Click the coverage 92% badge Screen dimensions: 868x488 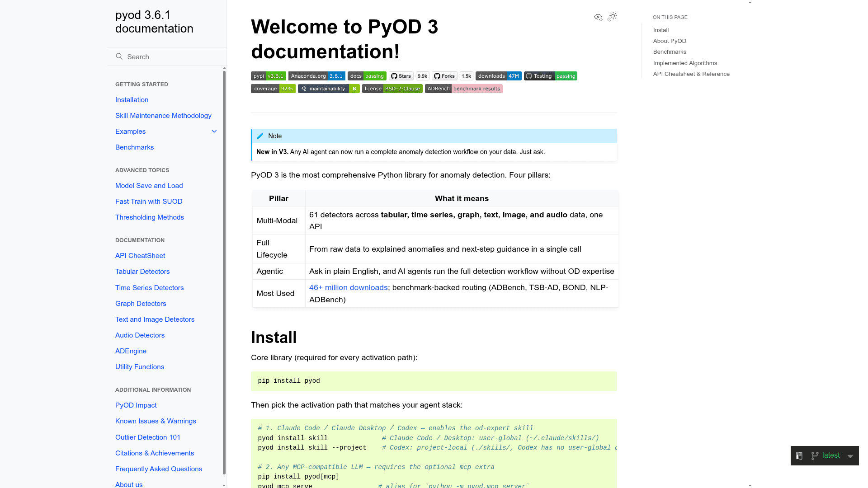(x=273, y=89)
